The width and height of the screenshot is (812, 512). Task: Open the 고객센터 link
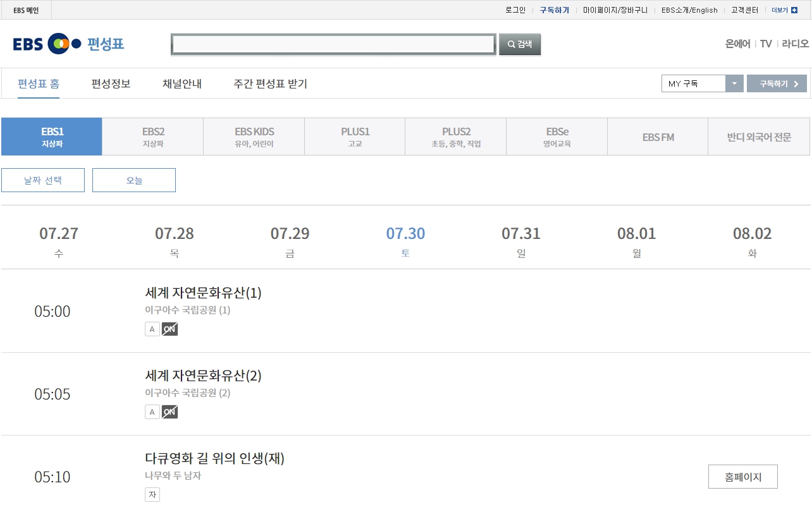pyautogui.click(x=744, y=10)
